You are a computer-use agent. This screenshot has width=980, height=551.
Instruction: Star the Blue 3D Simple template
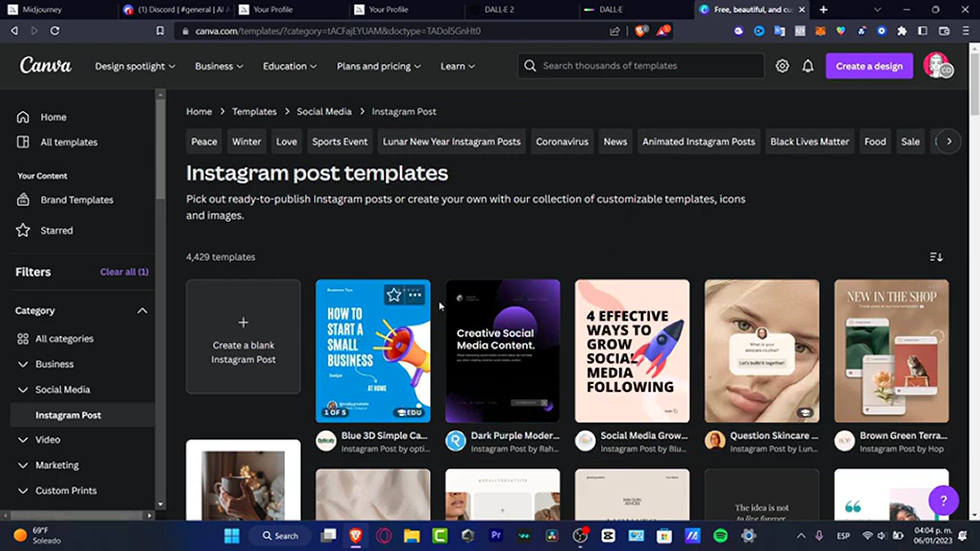tap(394, 295)
